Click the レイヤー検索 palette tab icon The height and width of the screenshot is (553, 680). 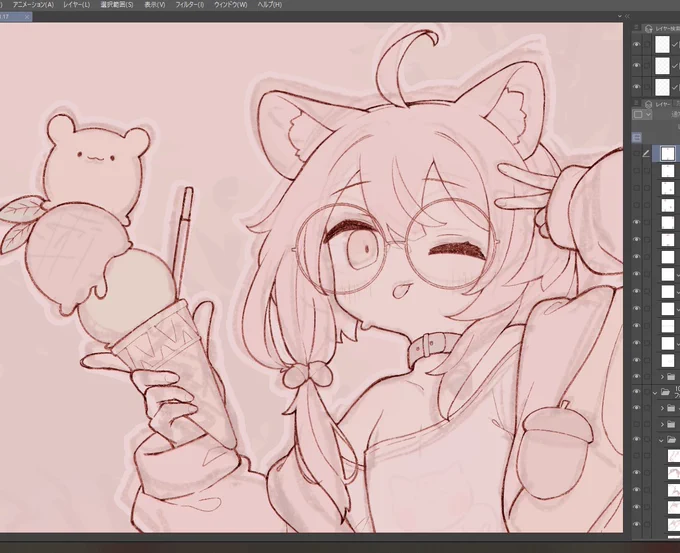[x=648, y=29]
